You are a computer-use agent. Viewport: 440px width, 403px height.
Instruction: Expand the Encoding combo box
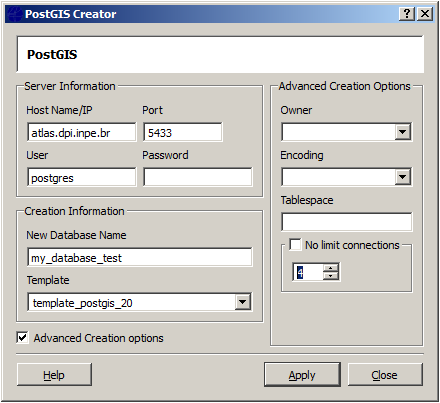(x=403, y=177)
